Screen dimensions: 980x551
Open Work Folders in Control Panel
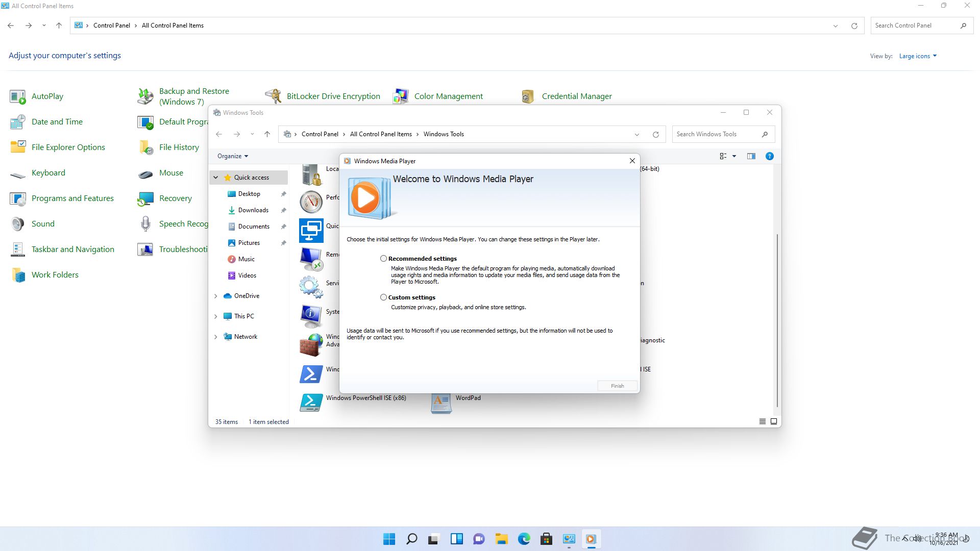tap(44, 275)
